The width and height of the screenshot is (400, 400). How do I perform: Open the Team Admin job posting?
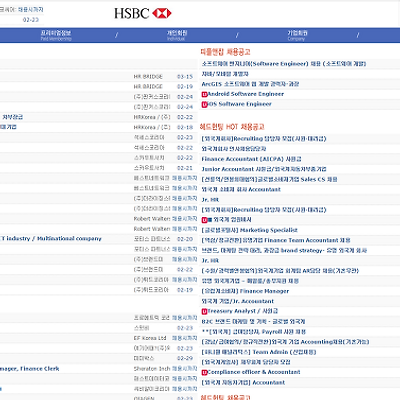point(259,352)
